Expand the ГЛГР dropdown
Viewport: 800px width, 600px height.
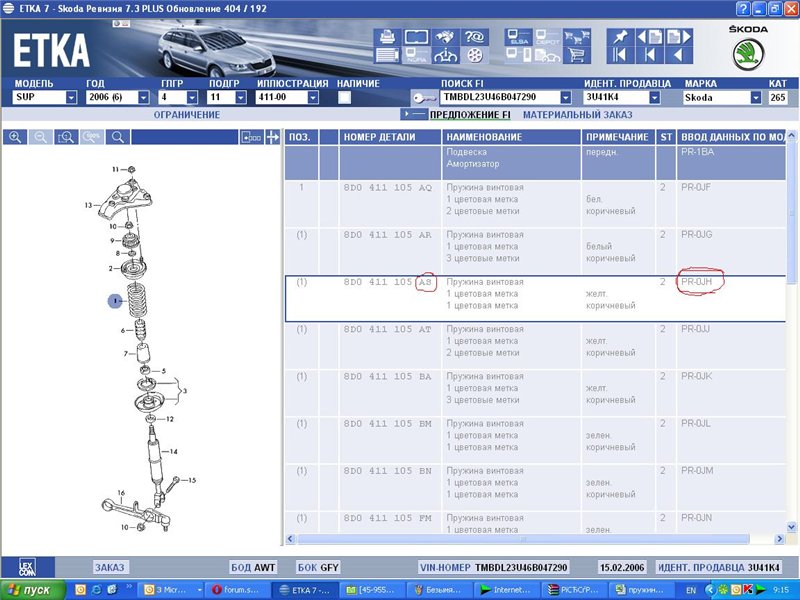point(192,97)
